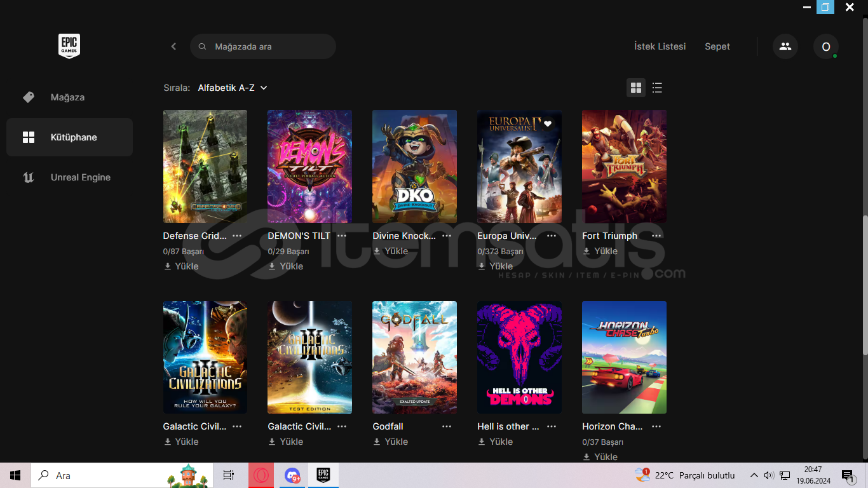Open the more options menu for DEMON'S TILT

point(342,236)
